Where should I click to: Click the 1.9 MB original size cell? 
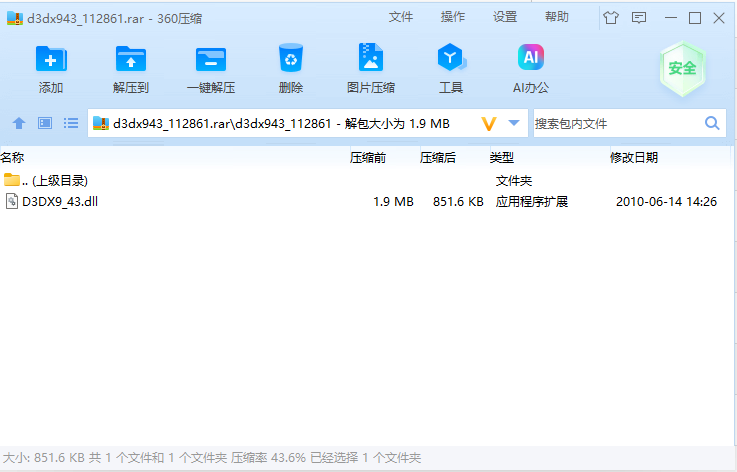[x=393, y=202]
